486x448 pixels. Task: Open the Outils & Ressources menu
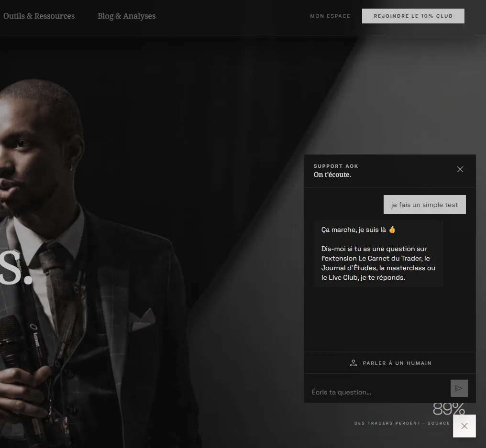tap(39, 16)
